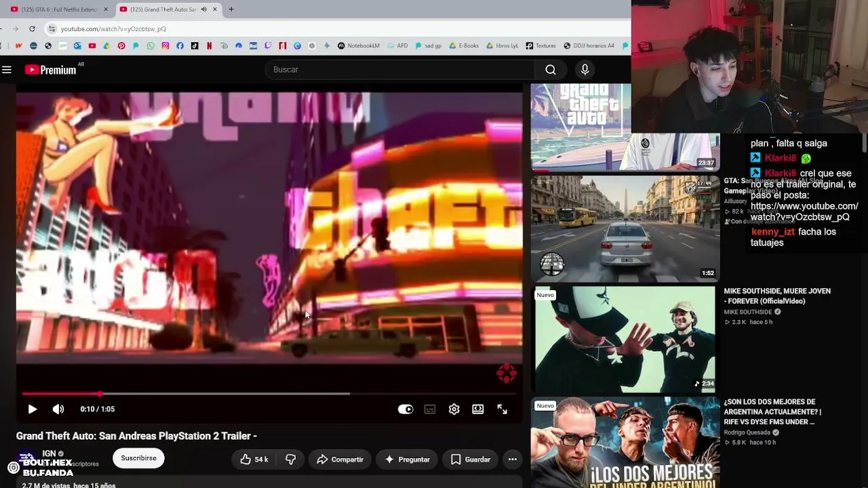Go forward in browser history

point(15,29)
